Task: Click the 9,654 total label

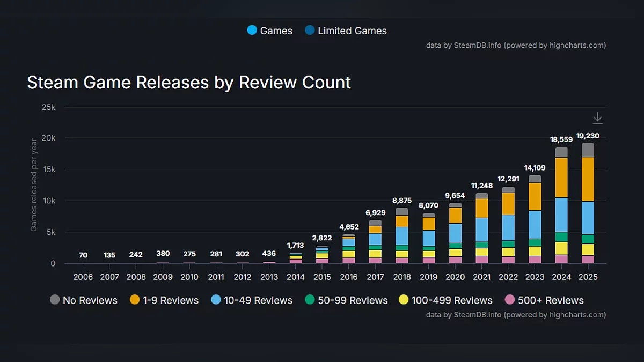Action: (x=455, y=195)
